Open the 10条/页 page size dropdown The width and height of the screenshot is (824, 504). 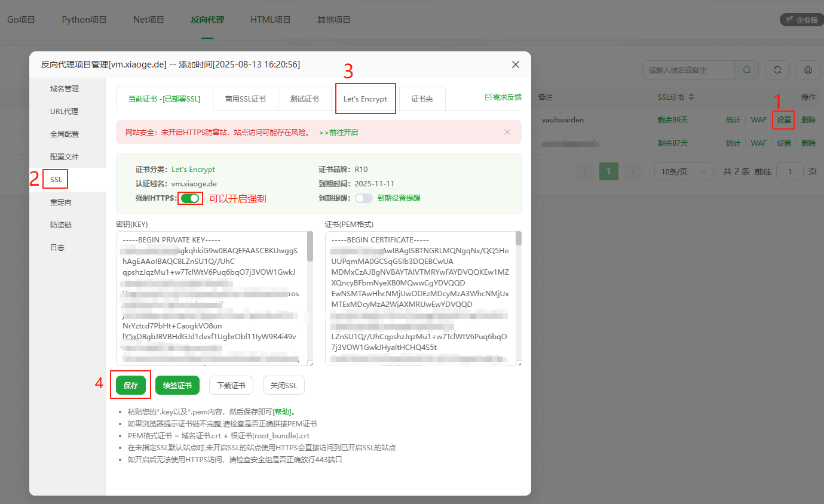pyautogui.click(x=684, y=171)
